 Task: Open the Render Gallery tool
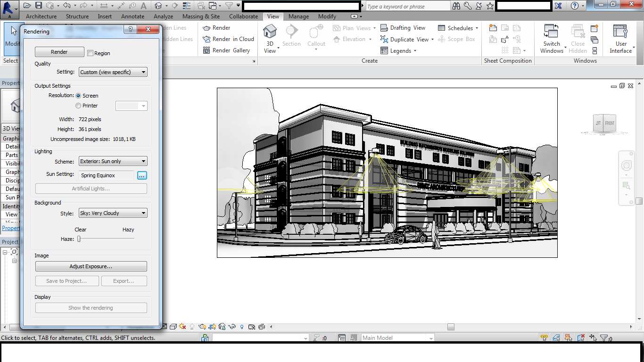tap(226, 50)
